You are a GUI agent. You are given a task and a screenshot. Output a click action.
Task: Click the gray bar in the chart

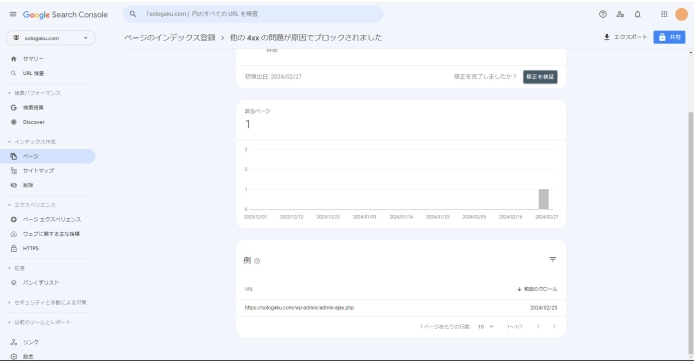click(544, 199)
